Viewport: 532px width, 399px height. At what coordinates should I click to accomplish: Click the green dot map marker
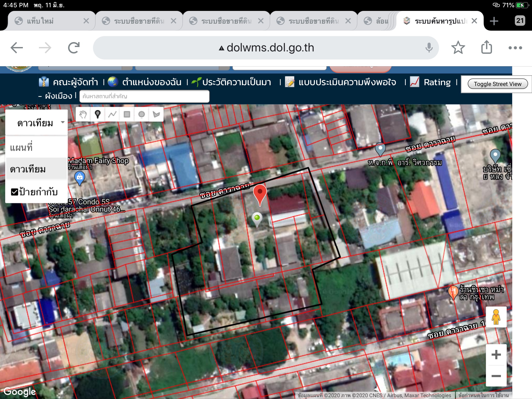pos(257,219)
